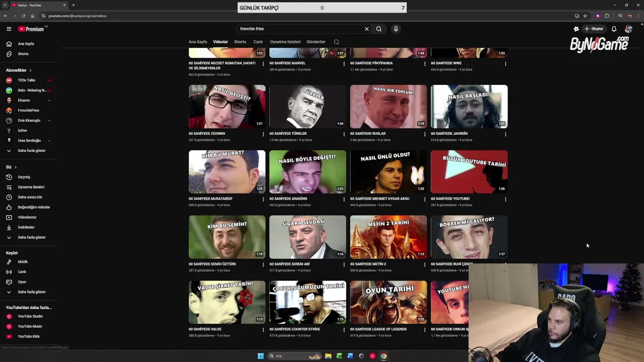Click the browser address bar URL

[x=77, y=16]
